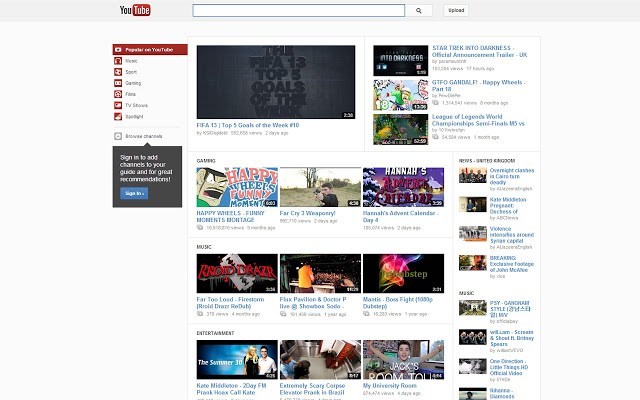640x400 pixels.
Task: Click the Upload button
Action: pyautogui.click(x=456, y=11)
